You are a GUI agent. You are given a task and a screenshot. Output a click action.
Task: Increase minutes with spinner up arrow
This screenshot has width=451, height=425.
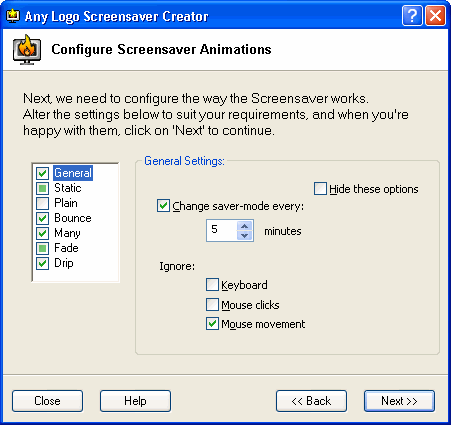tap(245, 226)
